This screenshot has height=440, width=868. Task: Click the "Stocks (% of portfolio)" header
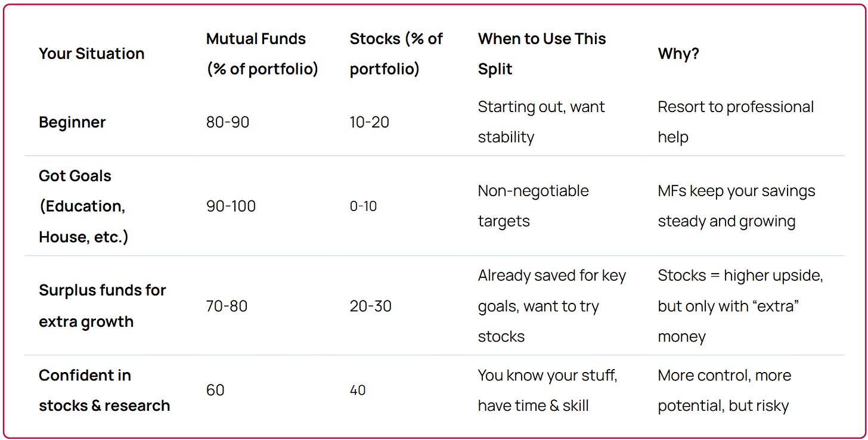tap(396, 54)
